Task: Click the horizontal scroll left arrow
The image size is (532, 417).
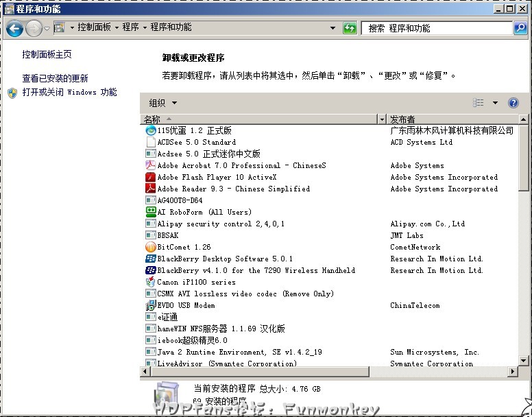Action: coord(145,371)
